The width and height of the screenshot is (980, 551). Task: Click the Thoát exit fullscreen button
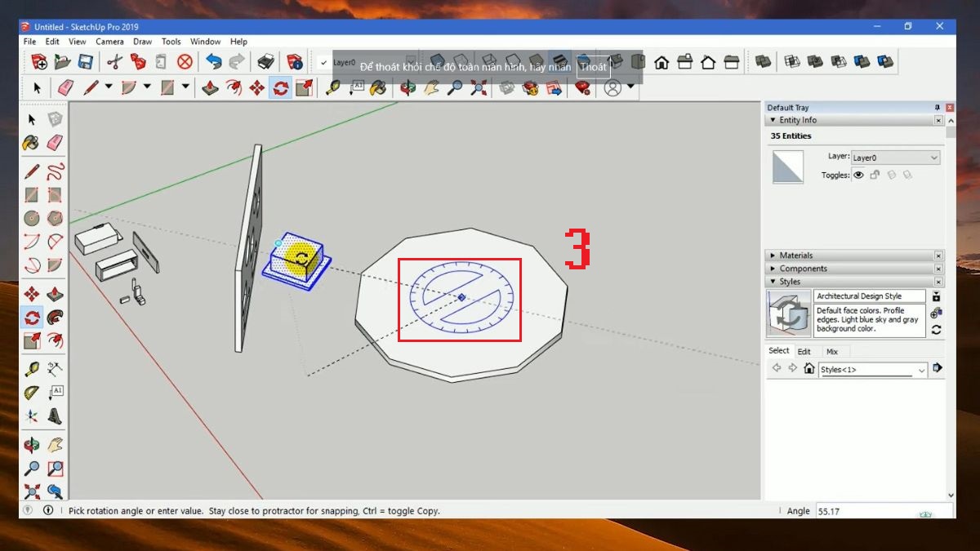click(x=593, y=67)
